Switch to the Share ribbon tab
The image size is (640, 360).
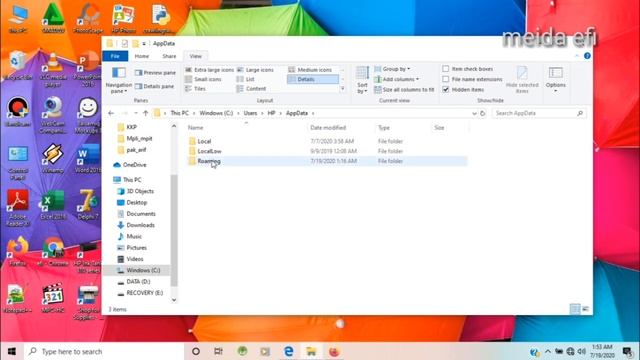click(169, 56)
